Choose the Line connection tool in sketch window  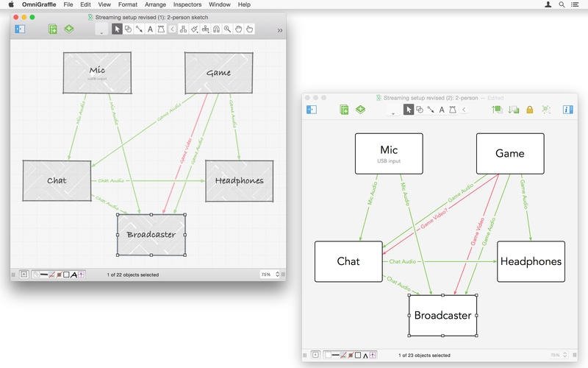[139, 29]
